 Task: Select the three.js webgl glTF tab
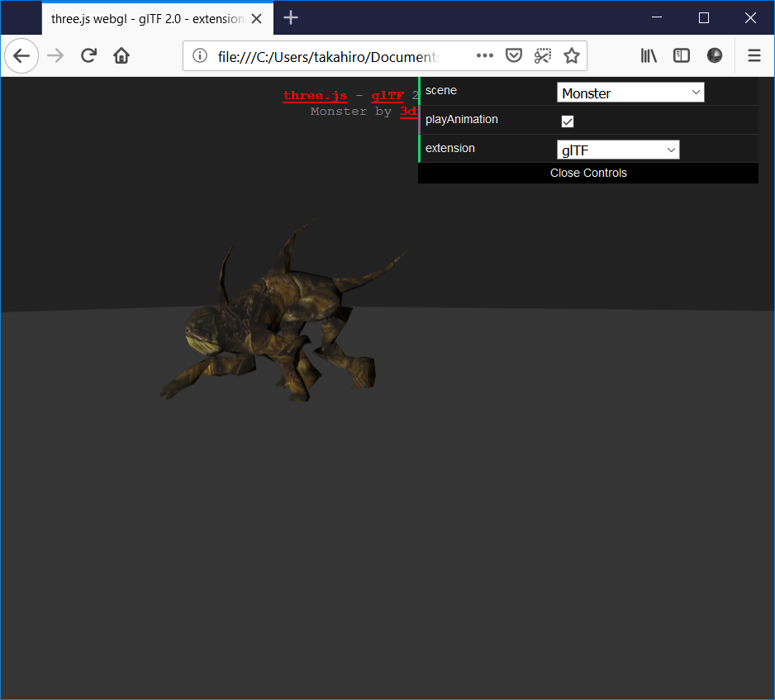click(x=158, y=19)
